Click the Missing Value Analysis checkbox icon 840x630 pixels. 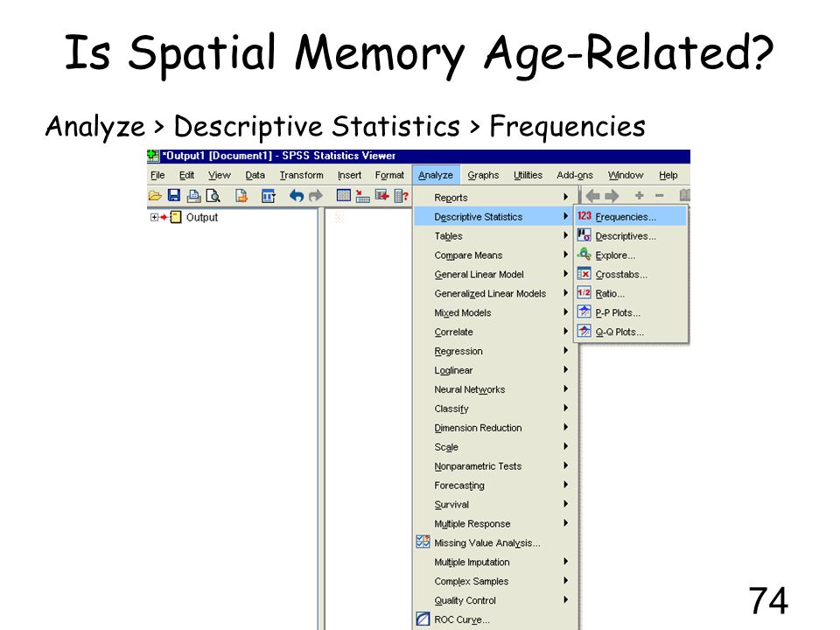[x=423, y=542]
